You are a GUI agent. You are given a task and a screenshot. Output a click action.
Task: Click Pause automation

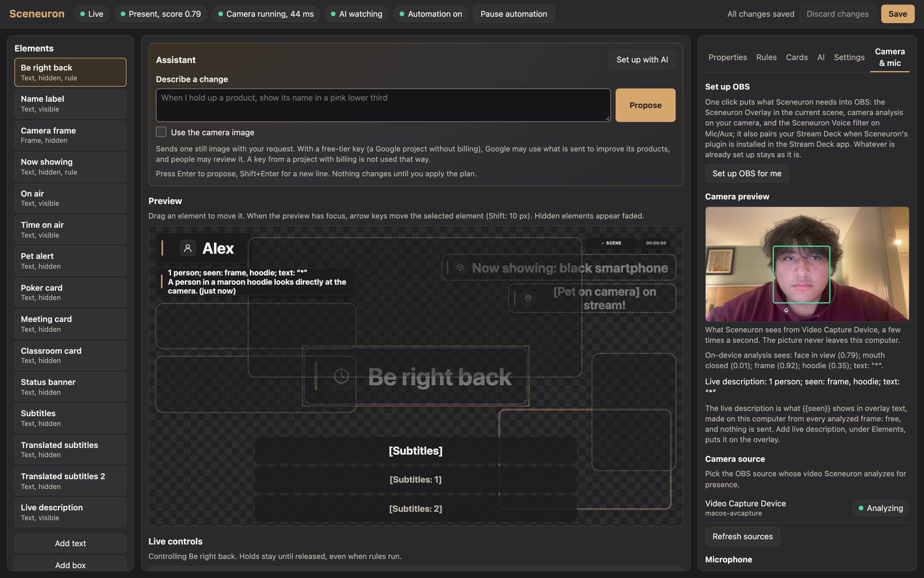514,14
